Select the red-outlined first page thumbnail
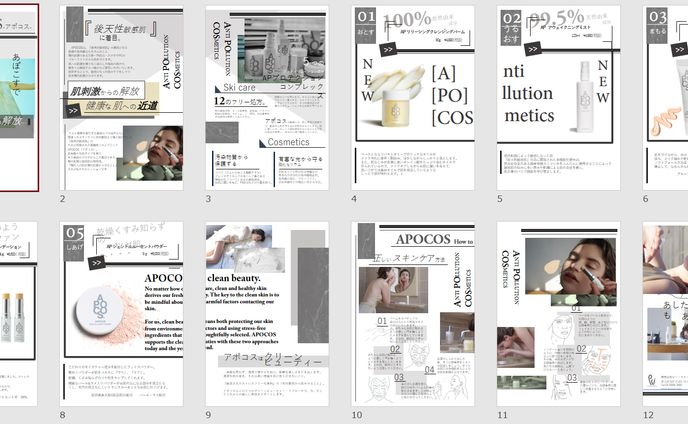The width and height of the screenshot is (688, 424). [x=19, y=98]
